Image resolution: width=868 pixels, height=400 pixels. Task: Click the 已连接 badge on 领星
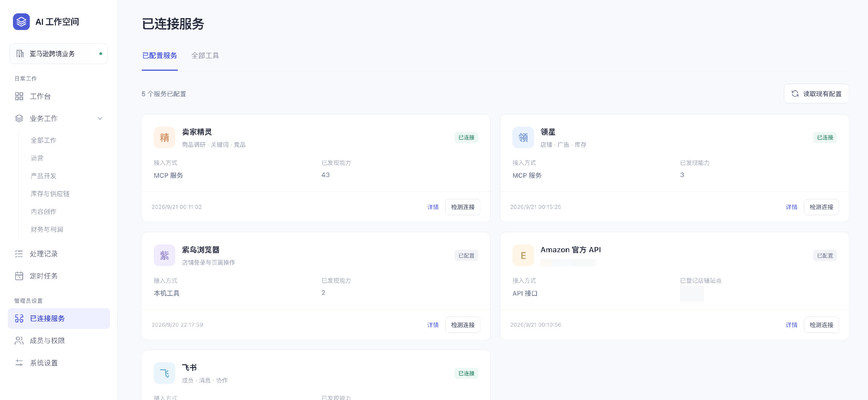[825, 137]
